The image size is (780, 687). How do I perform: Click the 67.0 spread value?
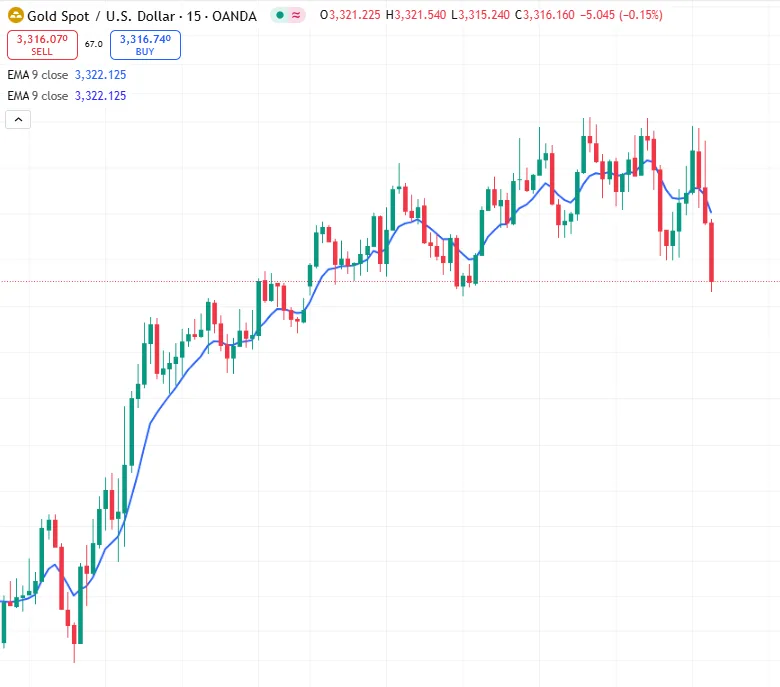[x=93, y=44]
